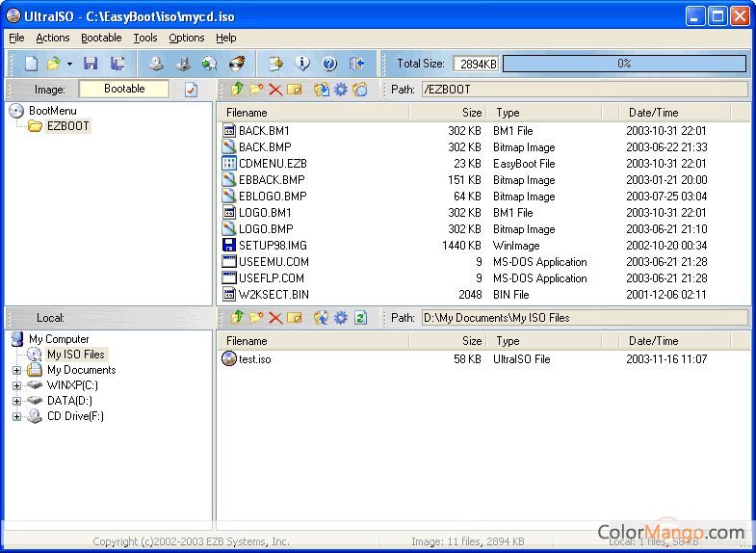The height and width of the screenshot is (553, 756).
Task: Click the New Folder icon in image toolbar
Action: tap(256, 90)
